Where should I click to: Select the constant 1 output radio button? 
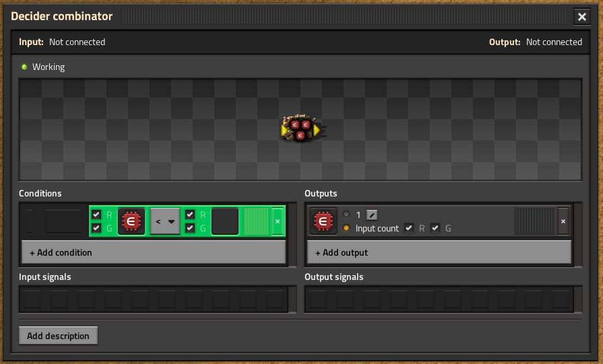(346, 215)
